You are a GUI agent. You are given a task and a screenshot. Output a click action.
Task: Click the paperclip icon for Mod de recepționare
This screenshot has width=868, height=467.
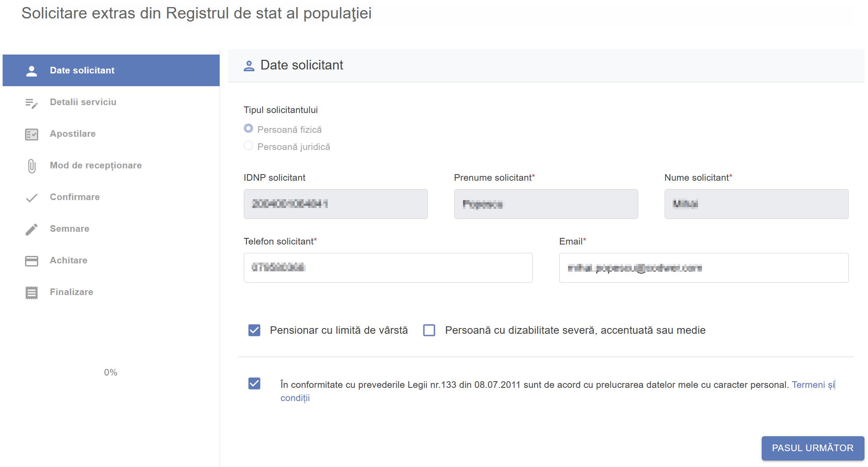coord(32,166)
